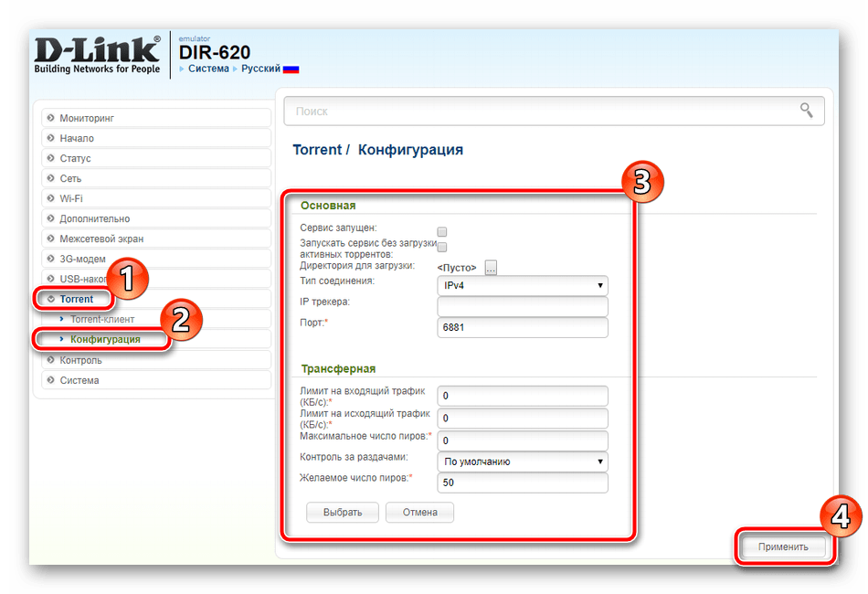Click the Torrent breadcrumb link

(x=317, y=150)
